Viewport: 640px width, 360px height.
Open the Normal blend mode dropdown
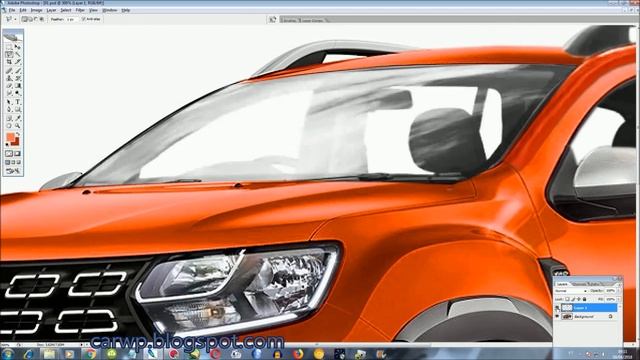pyautogui.click(x=571, y=291)
